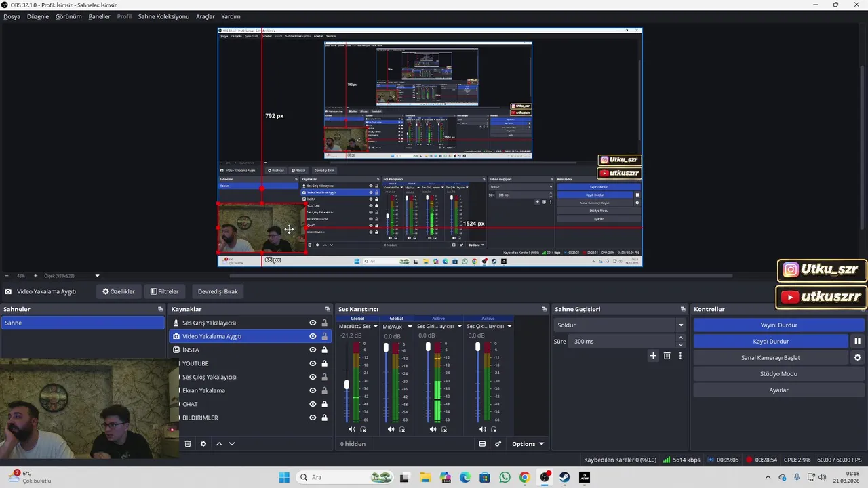868x488 pixels.
Task: Adjust Mic/Aux volume slider handle
Action: [386, 348]
